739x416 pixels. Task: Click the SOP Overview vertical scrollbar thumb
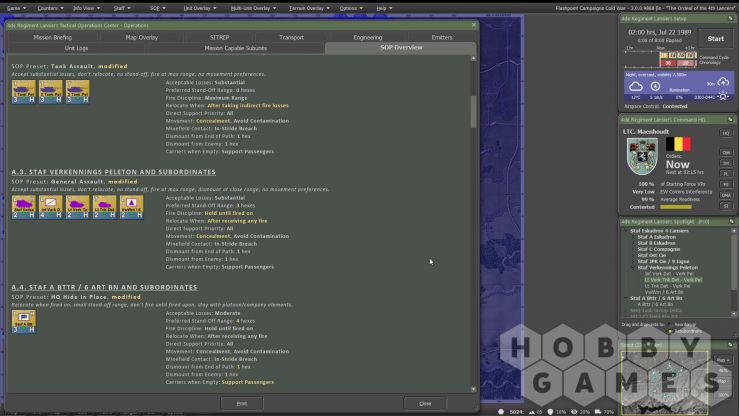pyautogui.click(x=473, y=112)
